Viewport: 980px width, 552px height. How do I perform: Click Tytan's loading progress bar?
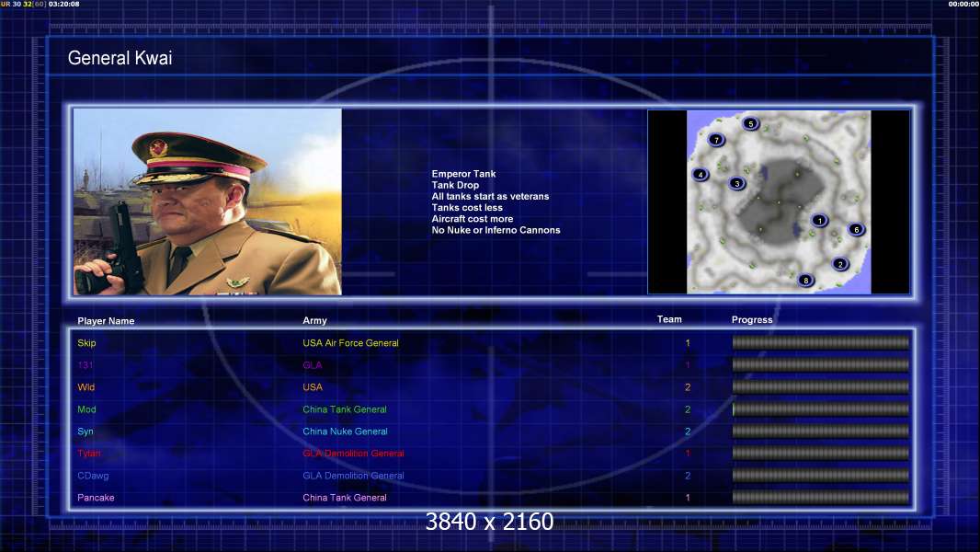pos(821,454)
